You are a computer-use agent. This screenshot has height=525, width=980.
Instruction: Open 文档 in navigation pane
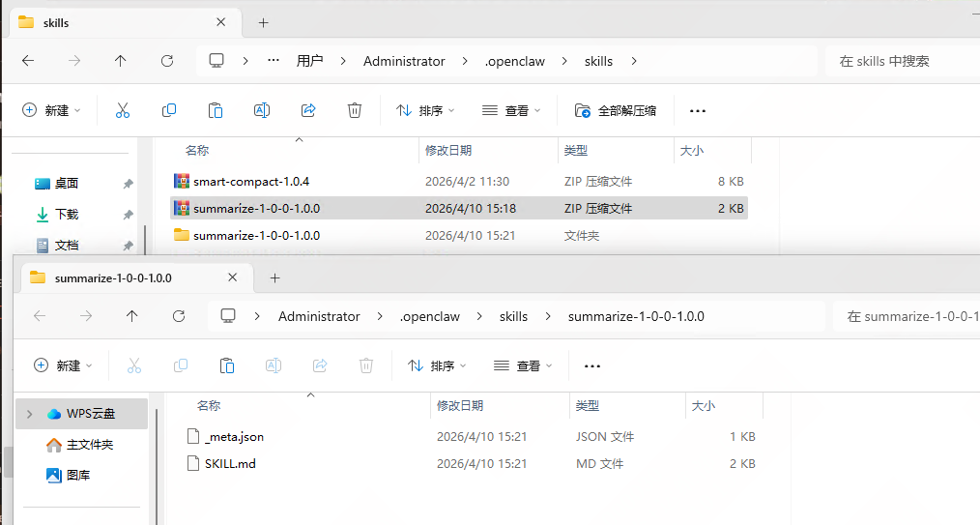67,245
